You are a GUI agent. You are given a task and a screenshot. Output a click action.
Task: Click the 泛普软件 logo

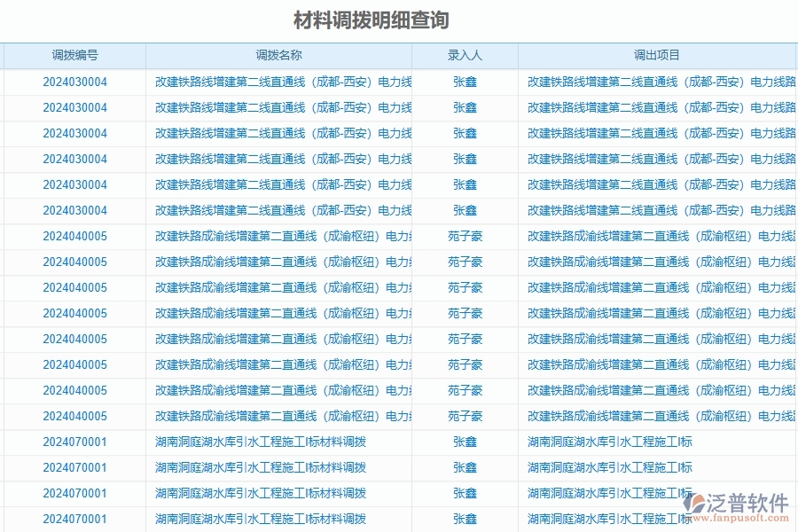click(x=744, y=500)
